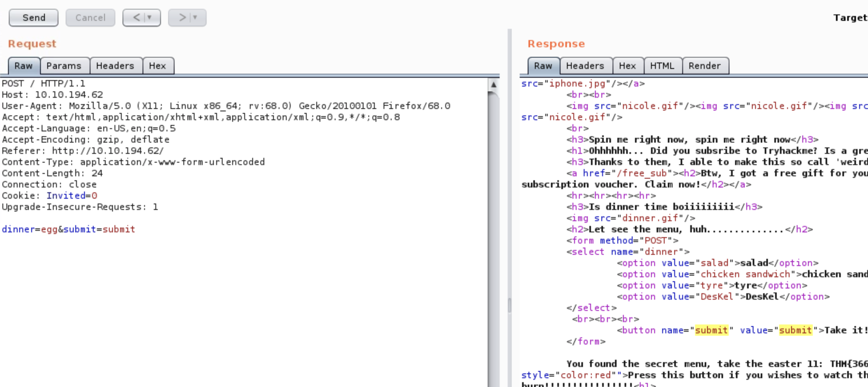The width and height of the screenshot is (868, 387).
Task: Click the Cookie Invited=0 header line
Action: pyautogui.click(x=50, y=196)
